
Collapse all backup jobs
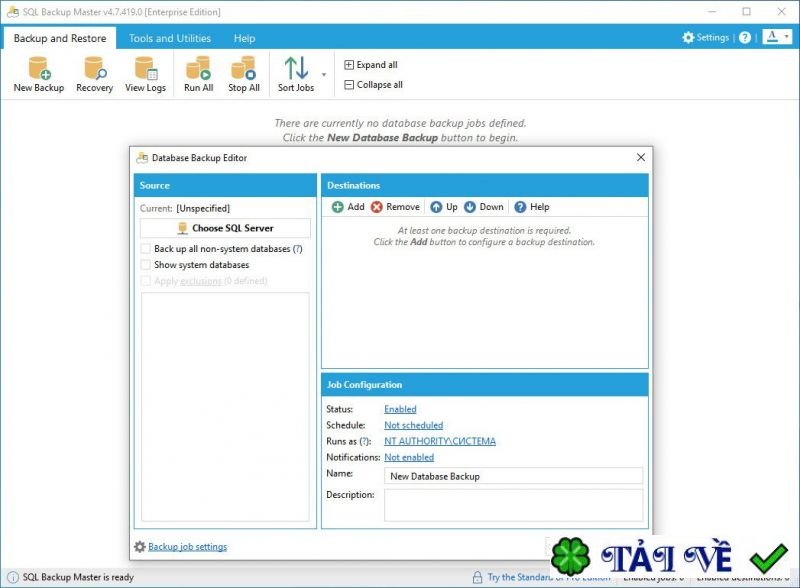point(373,85)
